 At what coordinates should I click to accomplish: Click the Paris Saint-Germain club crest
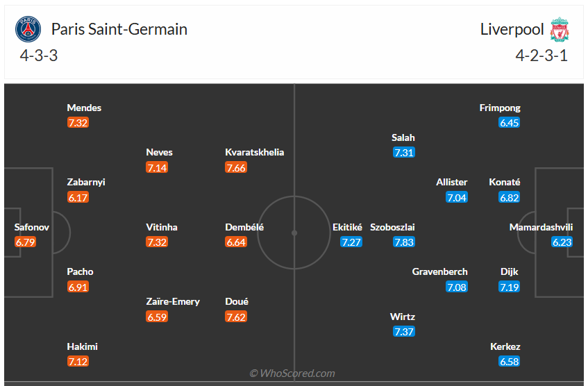[28, 30]
